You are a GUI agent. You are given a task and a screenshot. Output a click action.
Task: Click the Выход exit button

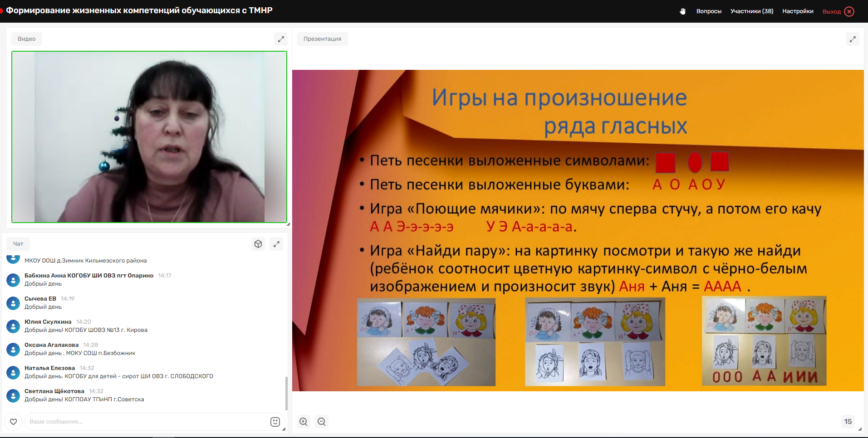pos(838,11)
